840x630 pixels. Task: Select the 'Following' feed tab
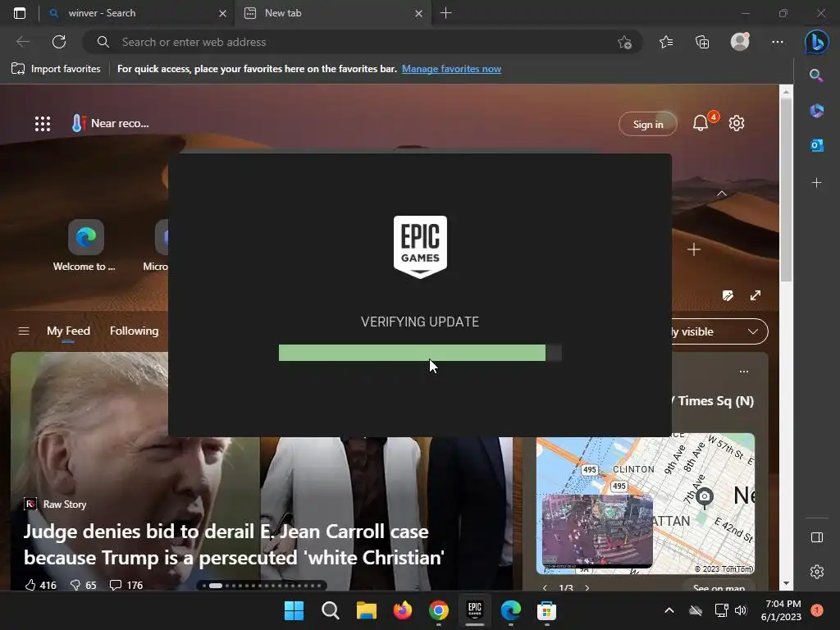point(134,331)
